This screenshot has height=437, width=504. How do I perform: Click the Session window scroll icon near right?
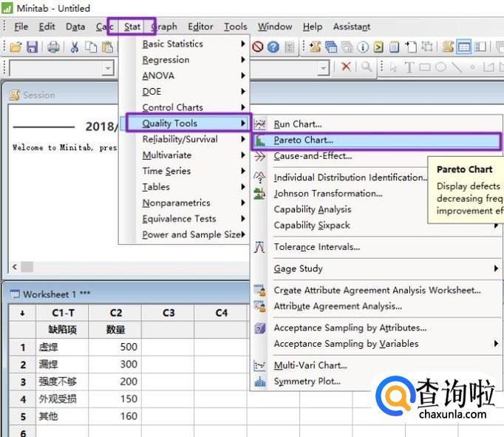tap(448, 47)
